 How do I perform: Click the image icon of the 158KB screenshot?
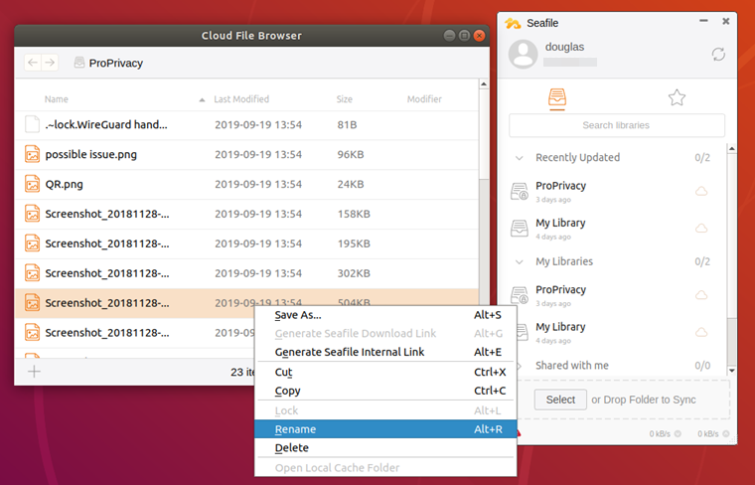click(32, 214)
